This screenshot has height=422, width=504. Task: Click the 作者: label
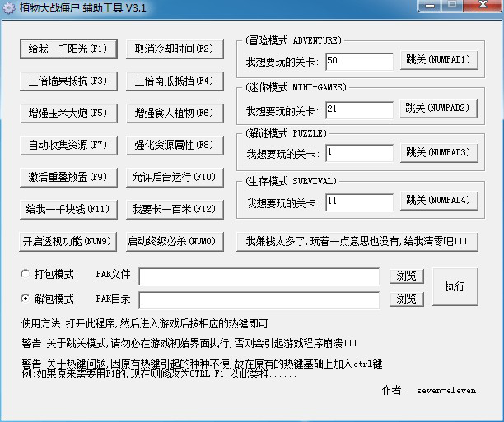(394, 390)
